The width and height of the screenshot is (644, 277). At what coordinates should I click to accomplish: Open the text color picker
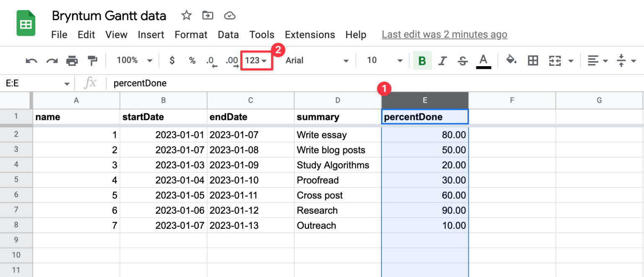pos(483,60)
